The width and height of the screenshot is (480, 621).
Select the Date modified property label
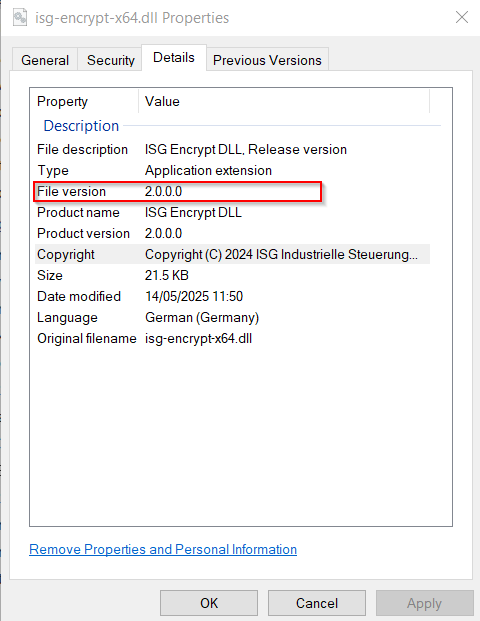coord(79,296)
